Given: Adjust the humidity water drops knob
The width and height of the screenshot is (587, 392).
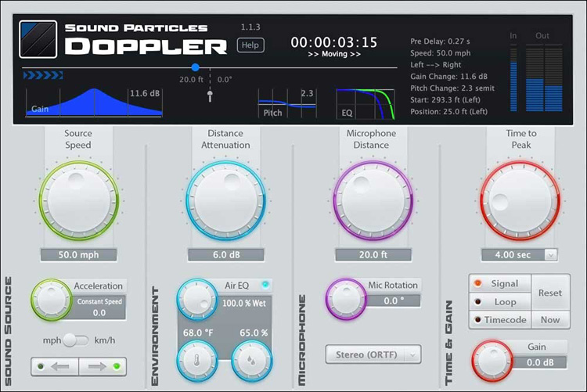Looking at the screenshot, I should click(251, 360).
